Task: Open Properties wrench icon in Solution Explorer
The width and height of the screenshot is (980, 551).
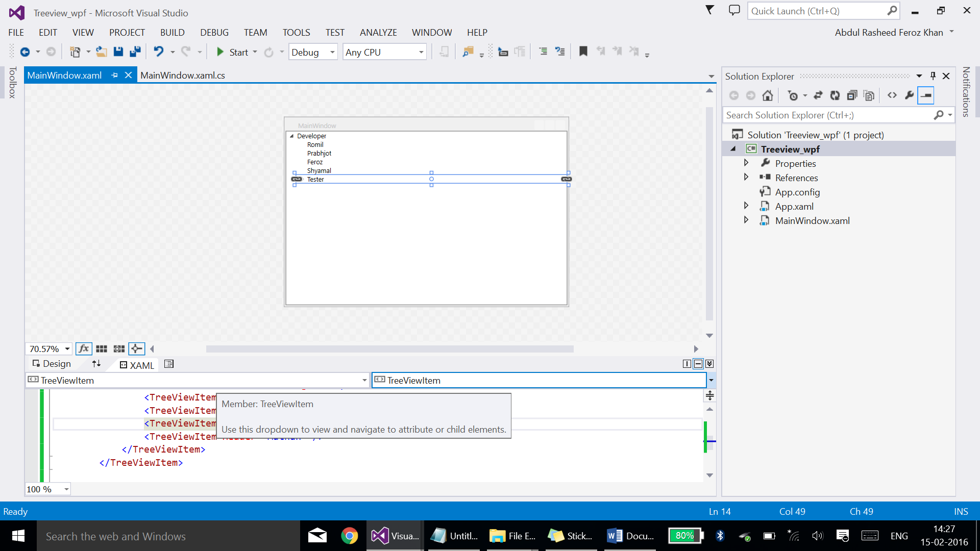Action: click(x=909, y=95)
